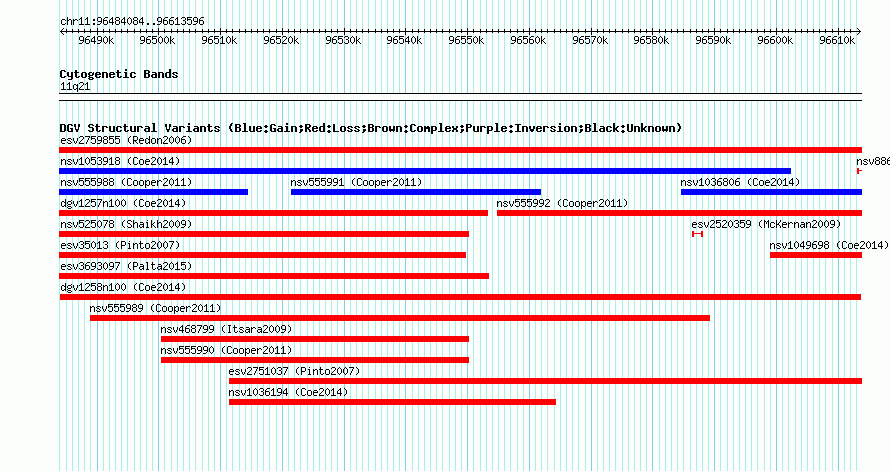Click the 96510k ruler tick label
Image resolution: width=890 pixels, height=471 pixels.
219,40
